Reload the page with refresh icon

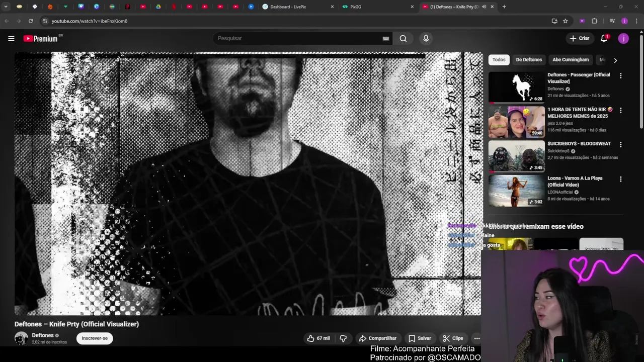[31, 21]
